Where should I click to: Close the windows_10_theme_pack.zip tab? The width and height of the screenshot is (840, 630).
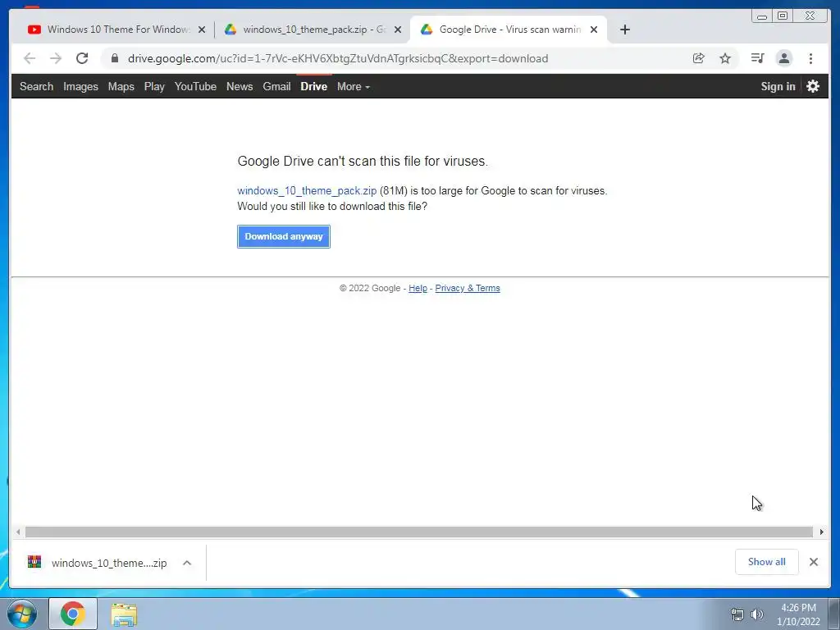[x=398, y=30]
